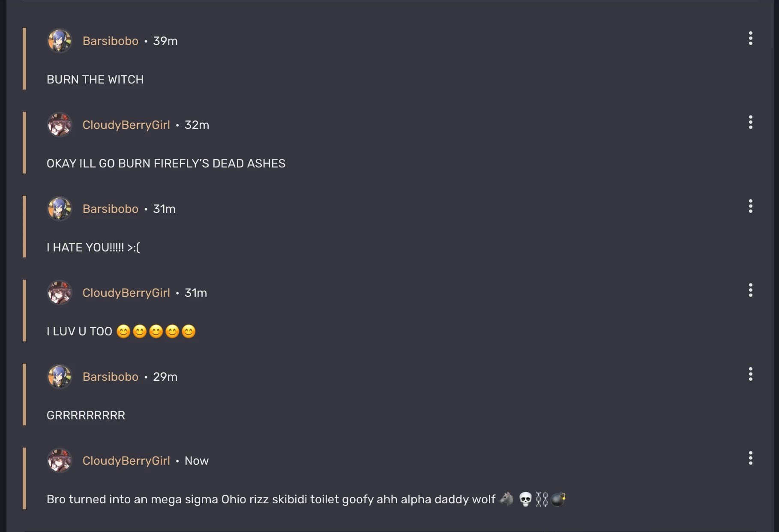Screen dimensions: 779x532
Task: Open overflow menu on the newest comment
Action: tap(750, 458)
